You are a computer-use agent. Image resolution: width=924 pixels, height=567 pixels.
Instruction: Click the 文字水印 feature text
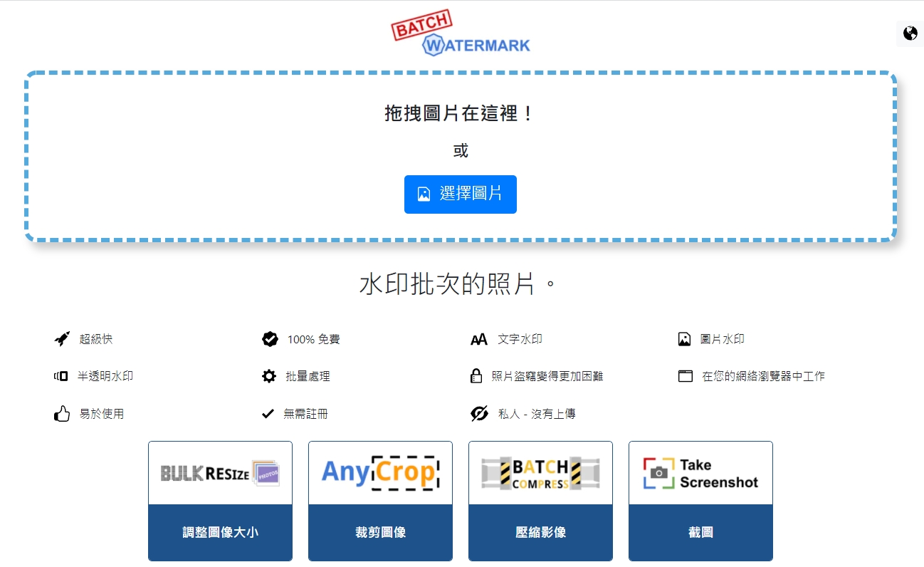point(520,339)
